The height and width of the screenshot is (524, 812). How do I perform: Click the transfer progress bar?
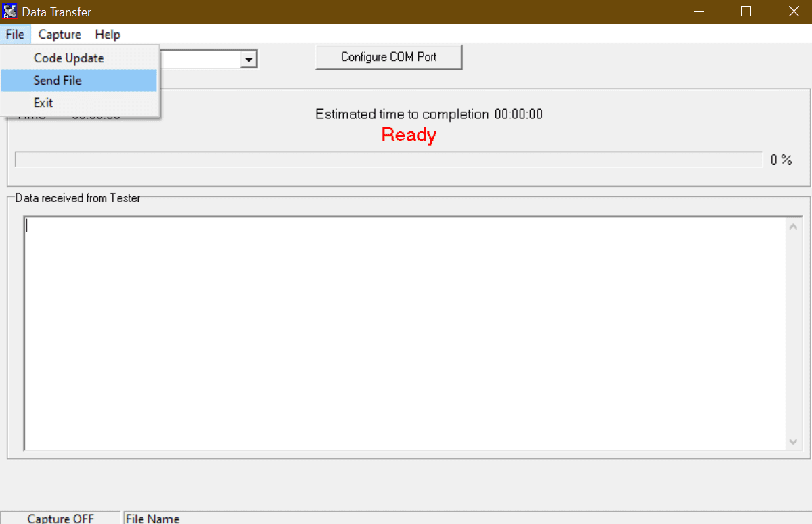(x=388, y=160)
